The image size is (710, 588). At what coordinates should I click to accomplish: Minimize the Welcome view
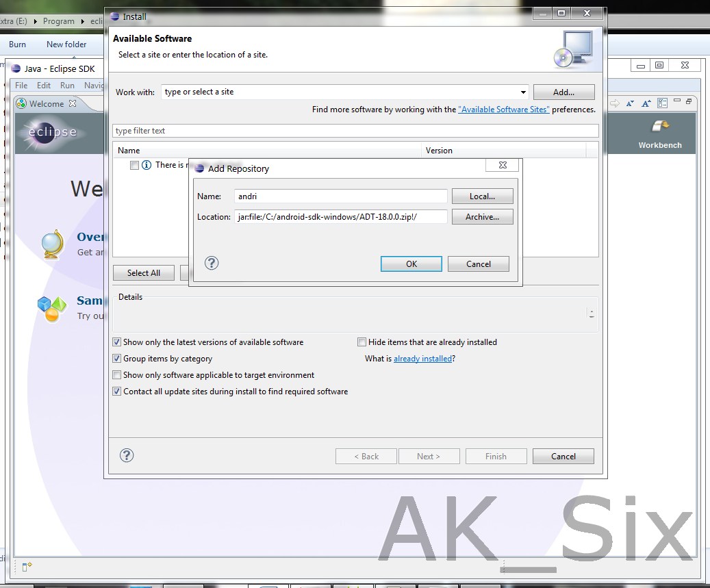pyautogui.click(x=677, y=101)
